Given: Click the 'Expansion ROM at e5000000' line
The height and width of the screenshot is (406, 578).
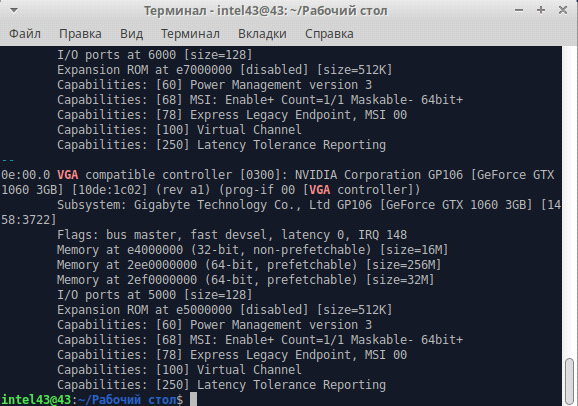Looking at the screenshot, I should [x=224, y=310].
